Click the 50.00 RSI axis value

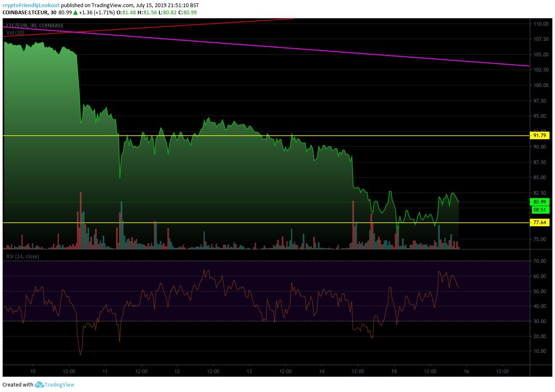[x=540, y=291]
